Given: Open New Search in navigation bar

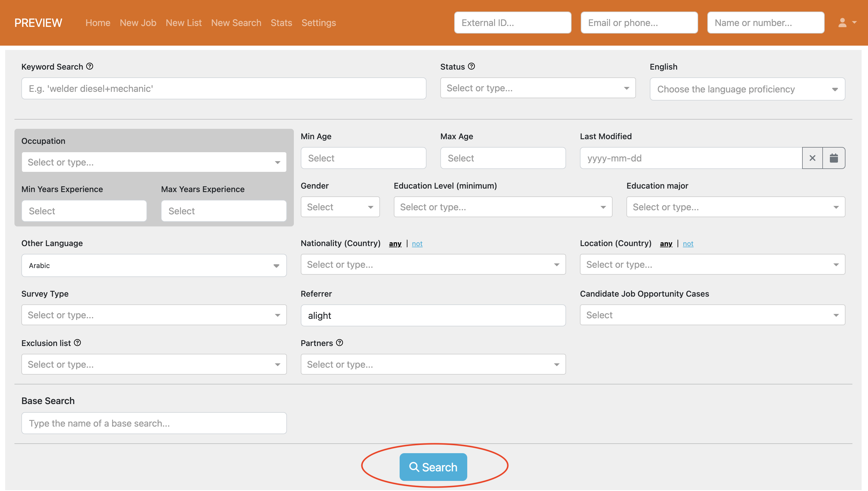Looking at the screenshot, I should coord(236,23).
